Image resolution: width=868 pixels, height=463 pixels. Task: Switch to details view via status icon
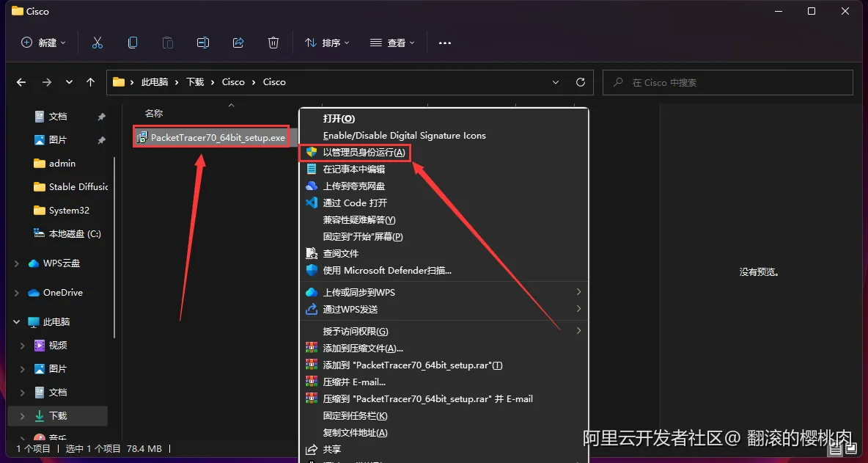pyautogui.click(x=834, y=448)
